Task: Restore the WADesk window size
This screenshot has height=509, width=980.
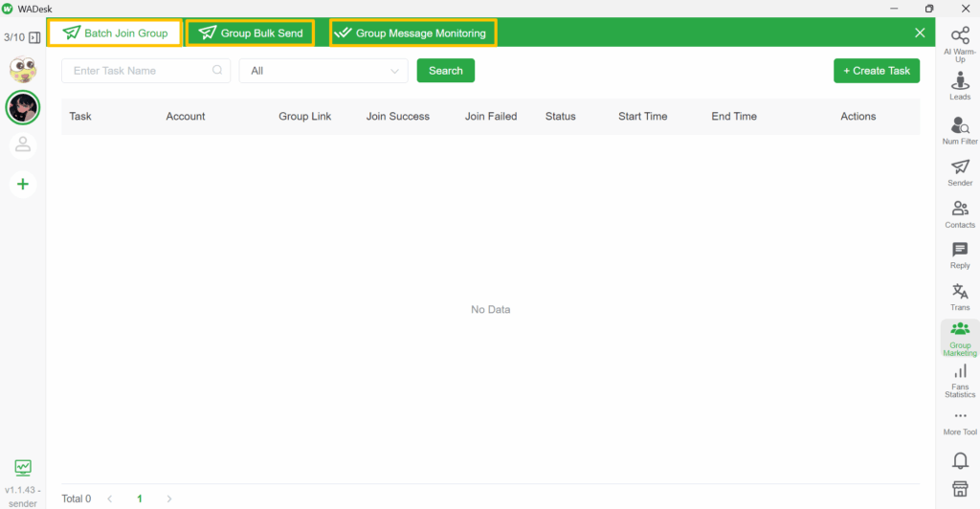Action: click(x=929, y=9)
